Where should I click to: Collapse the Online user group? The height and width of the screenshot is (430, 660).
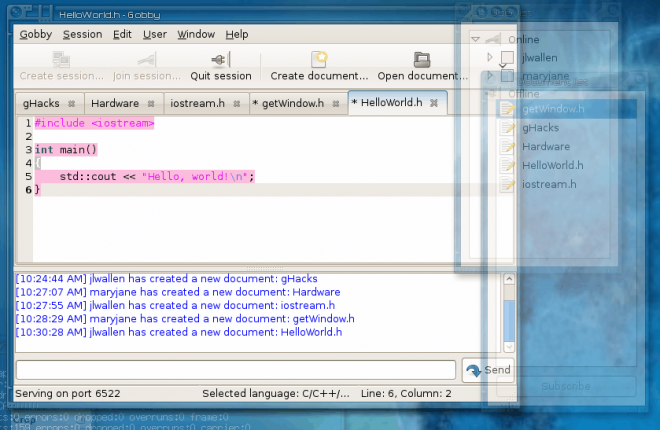point(476,40)
